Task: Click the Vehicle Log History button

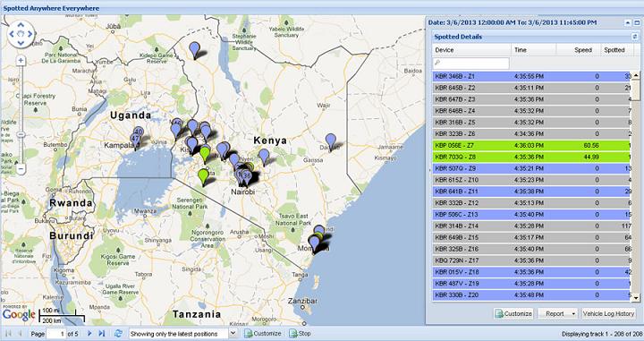Action: click(x=608, y=313)
